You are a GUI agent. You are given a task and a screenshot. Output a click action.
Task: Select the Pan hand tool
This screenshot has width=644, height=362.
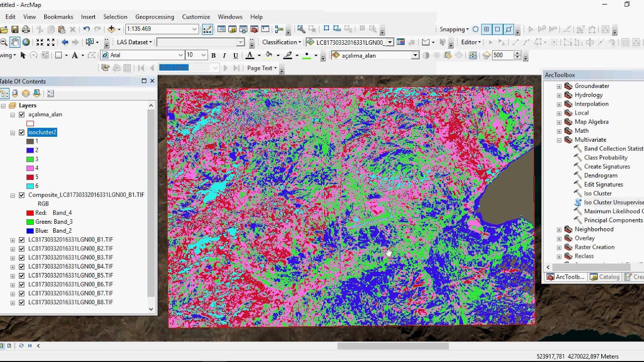click(x=15, y=42)
